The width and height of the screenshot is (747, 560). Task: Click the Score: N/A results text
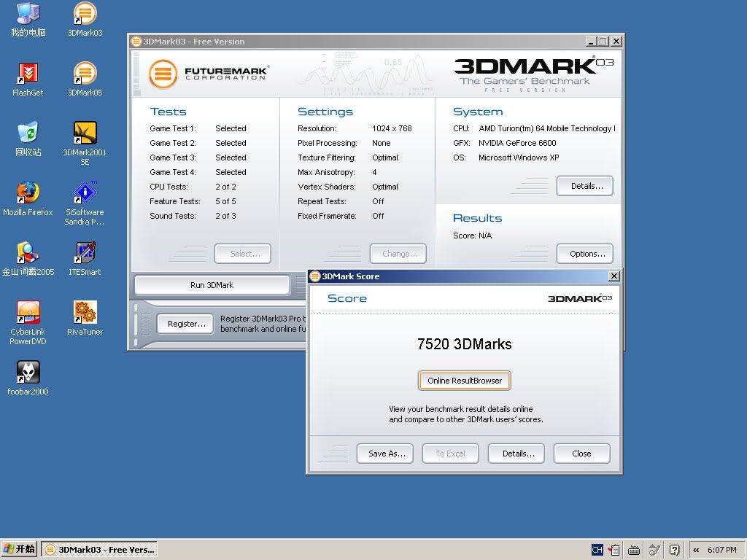[472, 236]
